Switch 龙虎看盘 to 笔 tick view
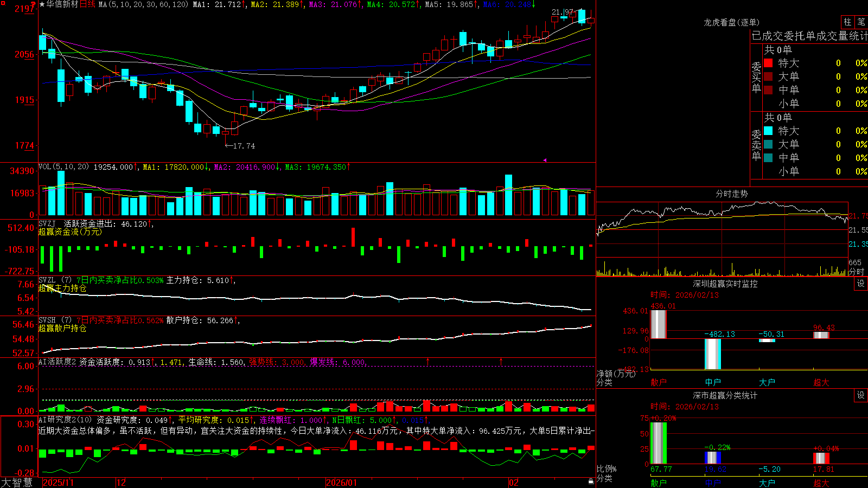This screenshot has width=868, height=488. coord(861,22)
